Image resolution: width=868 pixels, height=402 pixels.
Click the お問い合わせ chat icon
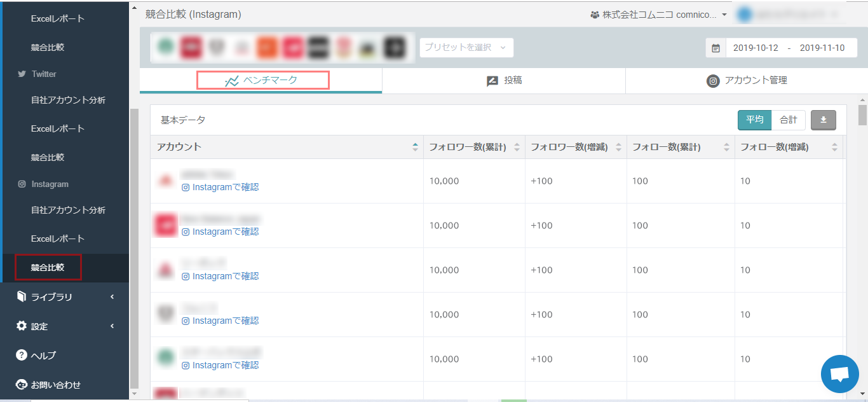click(22, 384)
